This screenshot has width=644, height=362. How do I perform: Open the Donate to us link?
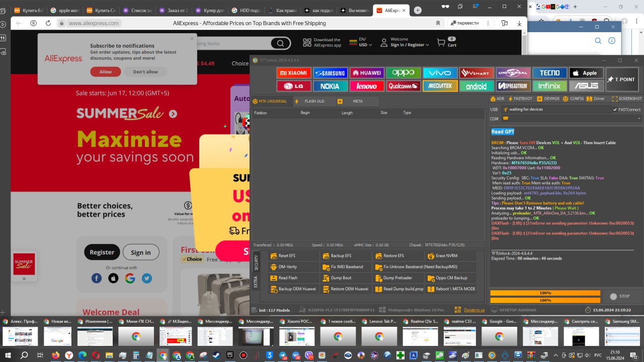pyautogui.click(x=474, y=310)
